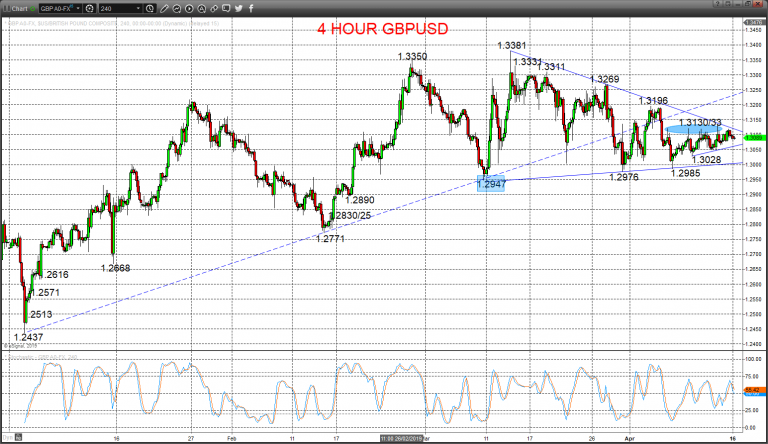Click the symbol search crosshair icon
The height and width of the screenshot is (444, 768).
(89, 9)
